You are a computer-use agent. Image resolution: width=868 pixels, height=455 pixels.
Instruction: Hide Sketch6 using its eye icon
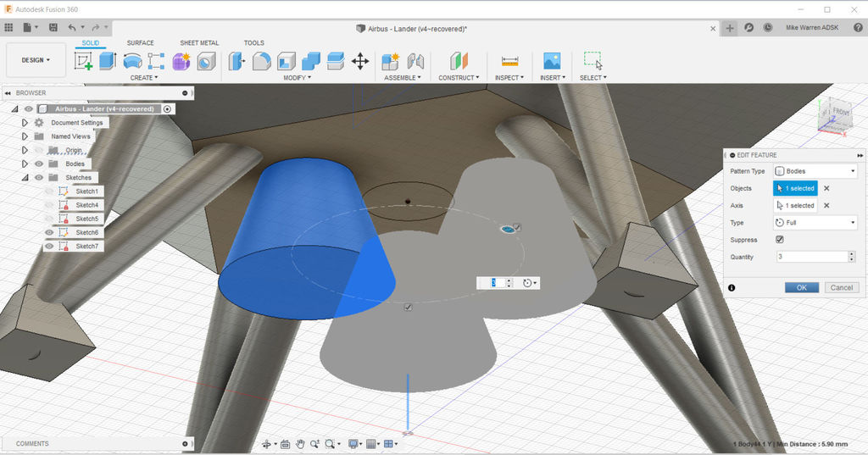coord(49,232)
